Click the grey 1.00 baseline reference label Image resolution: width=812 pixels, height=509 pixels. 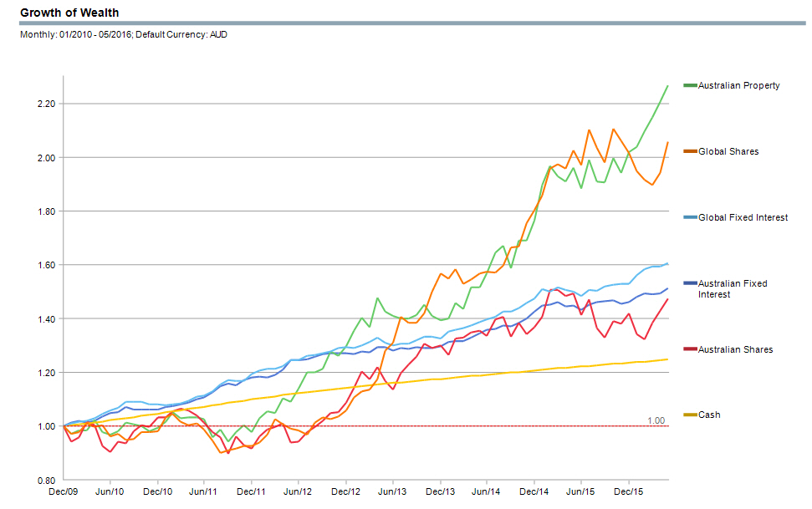[x=656, y=420]
